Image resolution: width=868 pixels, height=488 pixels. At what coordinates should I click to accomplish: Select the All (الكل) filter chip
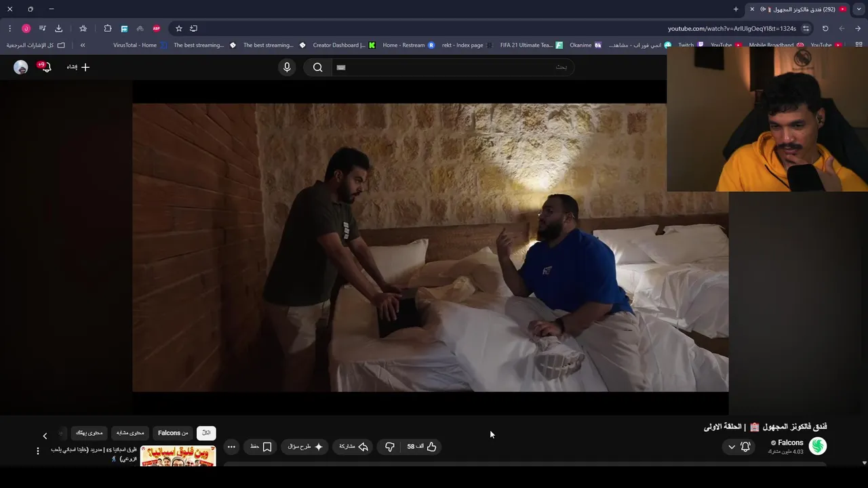[x=206, y=433]
